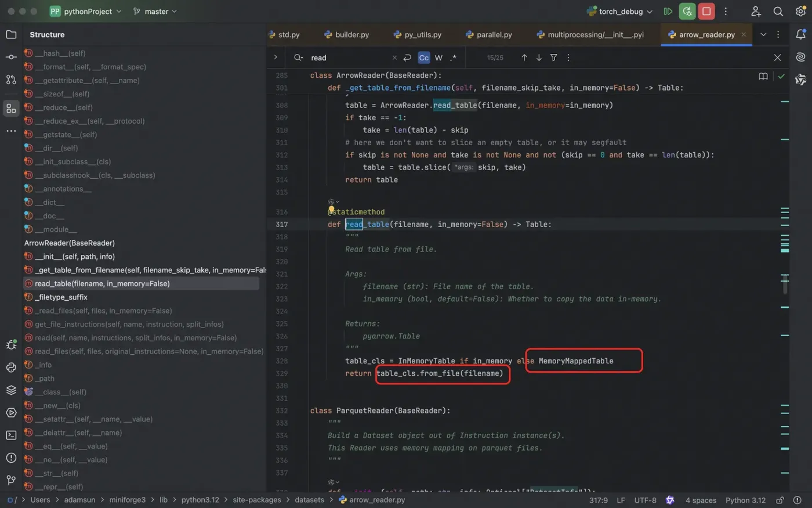Viewport: 812px width, 508px height.
Task: Toggle Words W search option
Action: click(438, 57)
